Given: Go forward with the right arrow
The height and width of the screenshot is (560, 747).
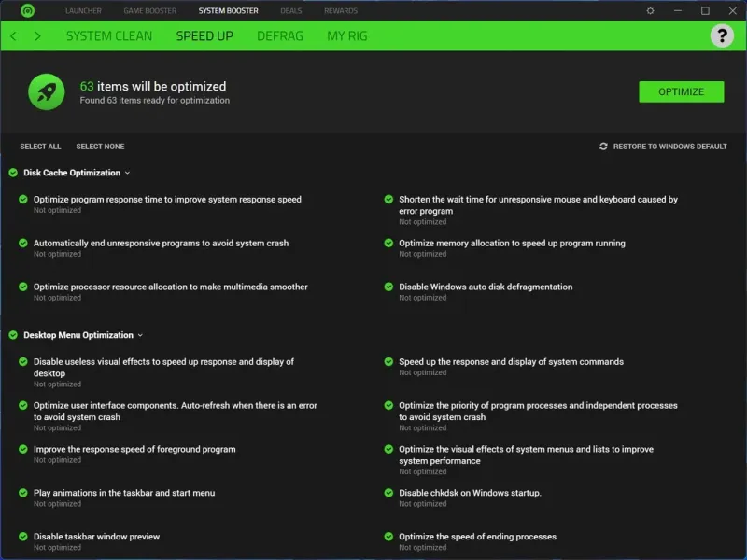Looking at the screenshot, I should coord(37,35).
